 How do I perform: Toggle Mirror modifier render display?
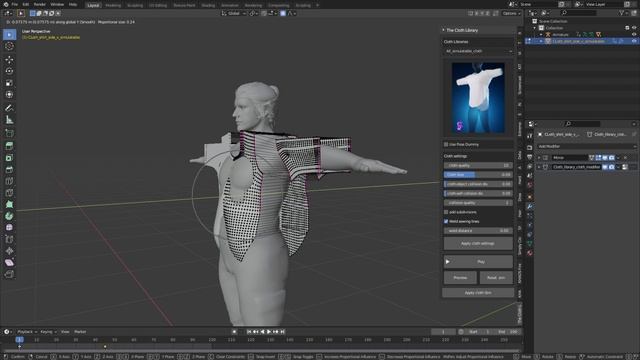click(611, 158)
